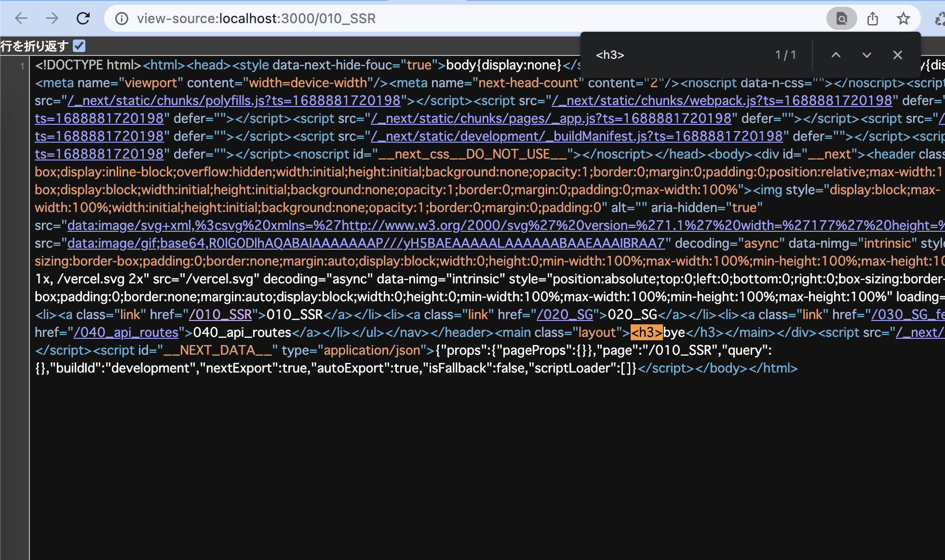Toggle the 行を折り返す line wrap checkbox

(80, 46)
